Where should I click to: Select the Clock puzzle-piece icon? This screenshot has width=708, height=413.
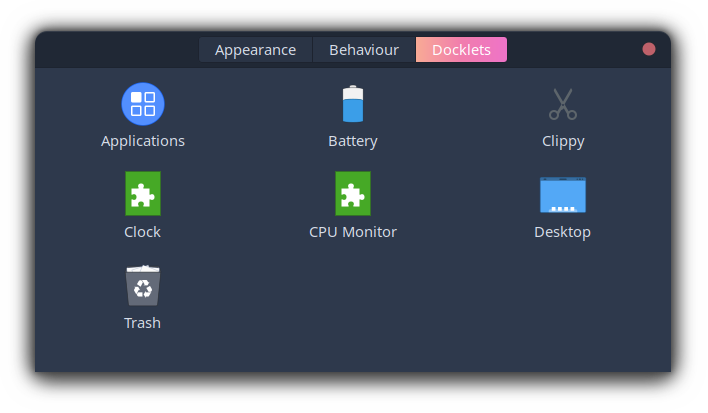[x=143, y=193]
